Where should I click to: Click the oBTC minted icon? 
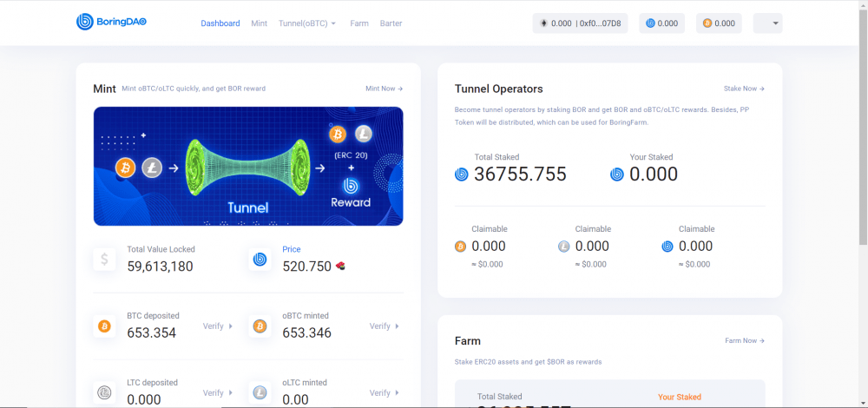click(260, 326)
